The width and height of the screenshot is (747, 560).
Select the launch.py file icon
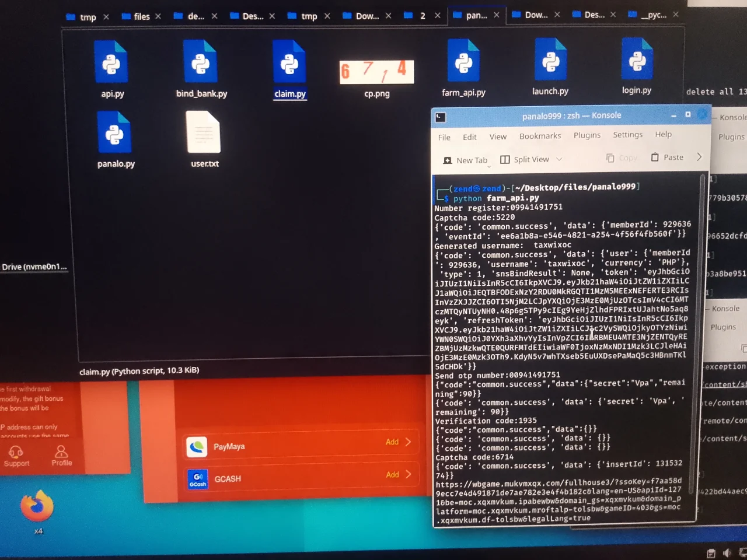tap(550, 59)
